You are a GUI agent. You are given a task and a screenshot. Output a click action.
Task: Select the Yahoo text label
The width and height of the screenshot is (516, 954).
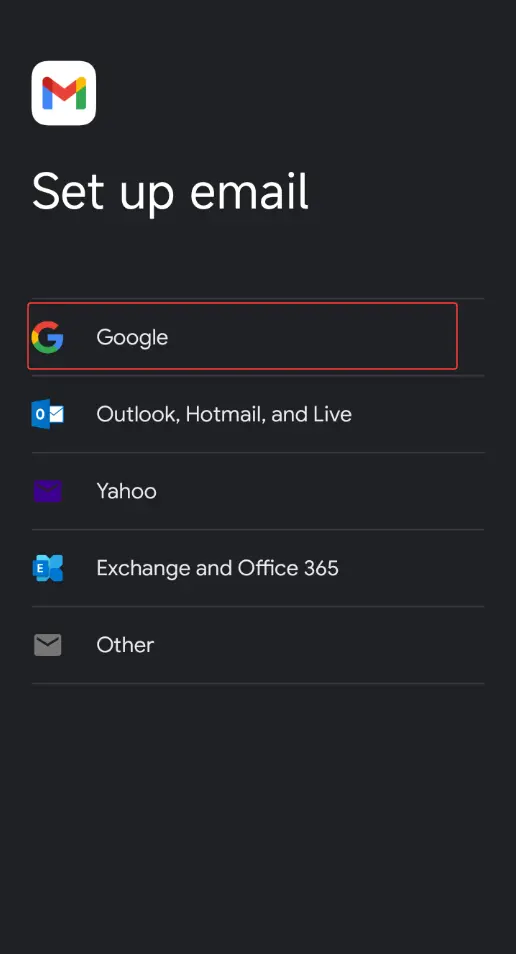pos(127,491)
